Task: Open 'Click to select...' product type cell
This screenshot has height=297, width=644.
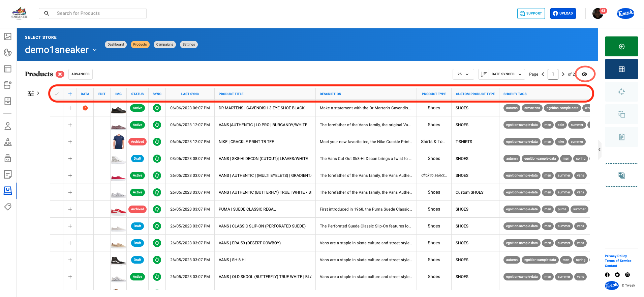Action: [x=434, y=175]
